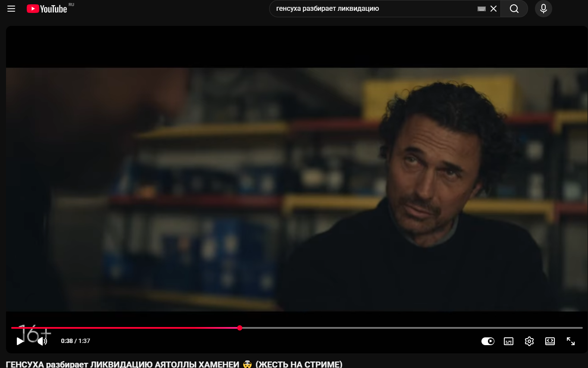The width and height of the screenshot is (588, 368).
Task: Click the video frame to toggle playback
Action: pyautogui.click(x=297, y=190)
